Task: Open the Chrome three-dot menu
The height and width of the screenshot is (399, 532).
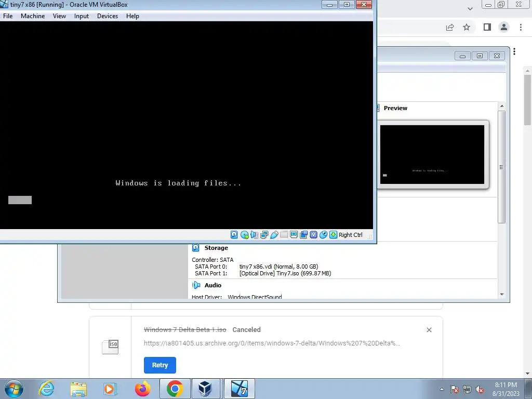Action: click(521, 27)
